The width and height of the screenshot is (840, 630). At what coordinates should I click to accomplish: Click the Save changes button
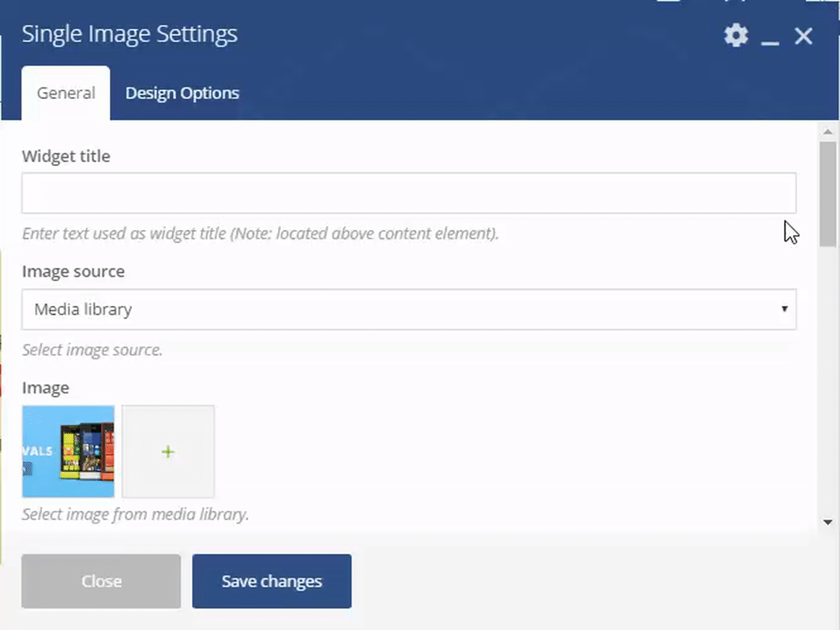[272, 581]
